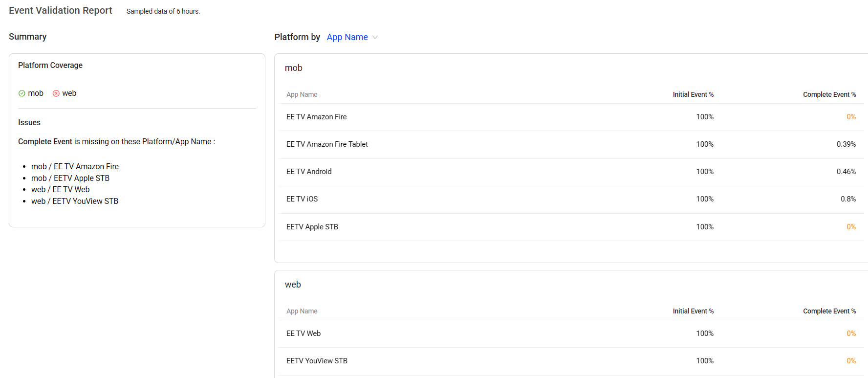Click Initial Event % header in web table

[693, 311]
